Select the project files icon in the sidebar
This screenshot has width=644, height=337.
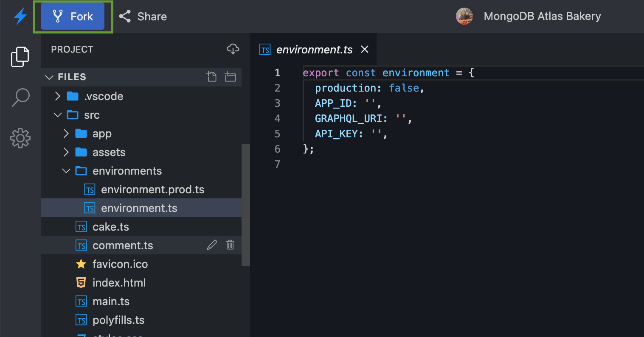click(x=20, y=56)
